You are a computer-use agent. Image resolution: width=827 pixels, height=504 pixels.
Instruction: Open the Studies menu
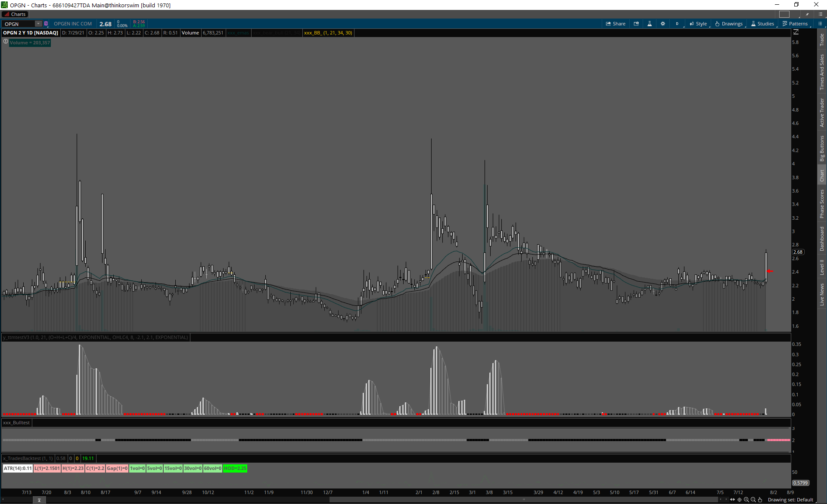pyautogui.click(x=762, y=24)
